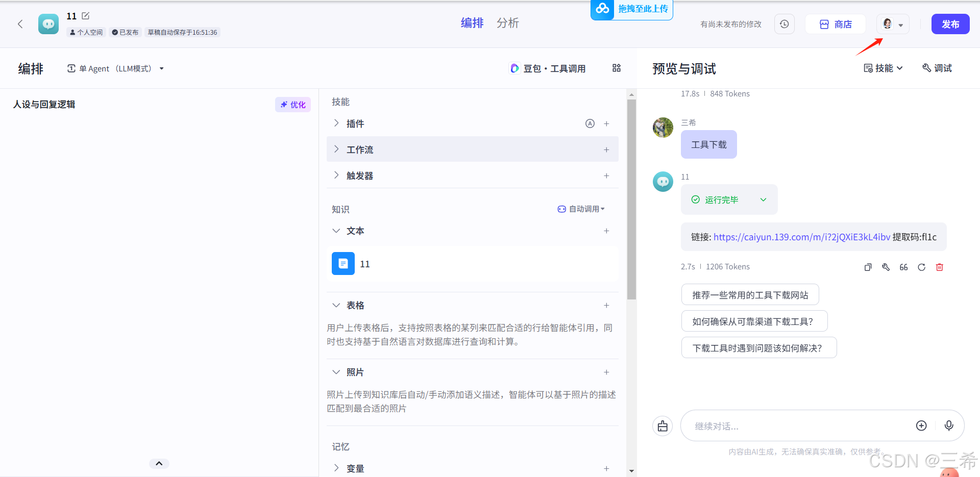Add text knowledge with 文本 plus icon
The height and width of the screenshot is (477, 980).
point(606,231)
